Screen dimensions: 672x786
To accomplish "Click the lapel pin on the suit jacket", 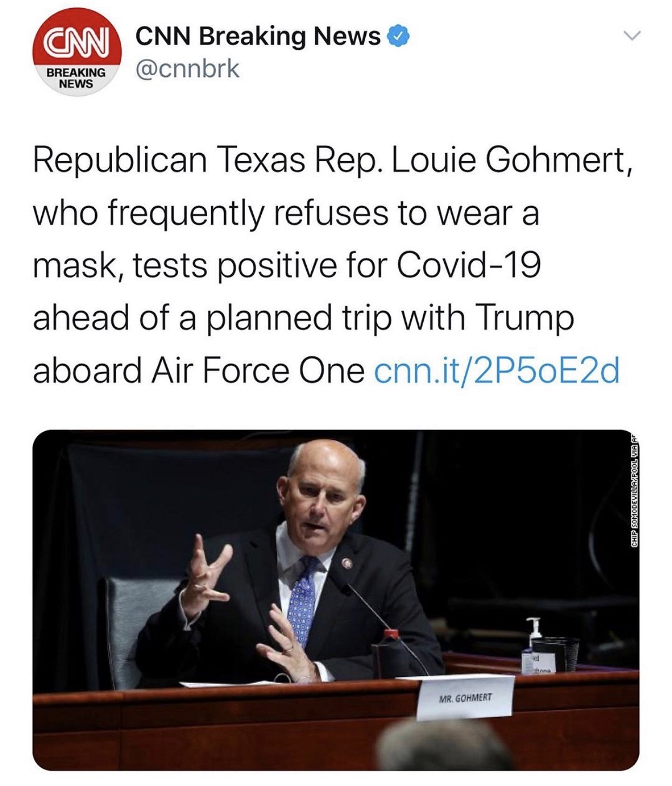I will [x=347, y=564].
